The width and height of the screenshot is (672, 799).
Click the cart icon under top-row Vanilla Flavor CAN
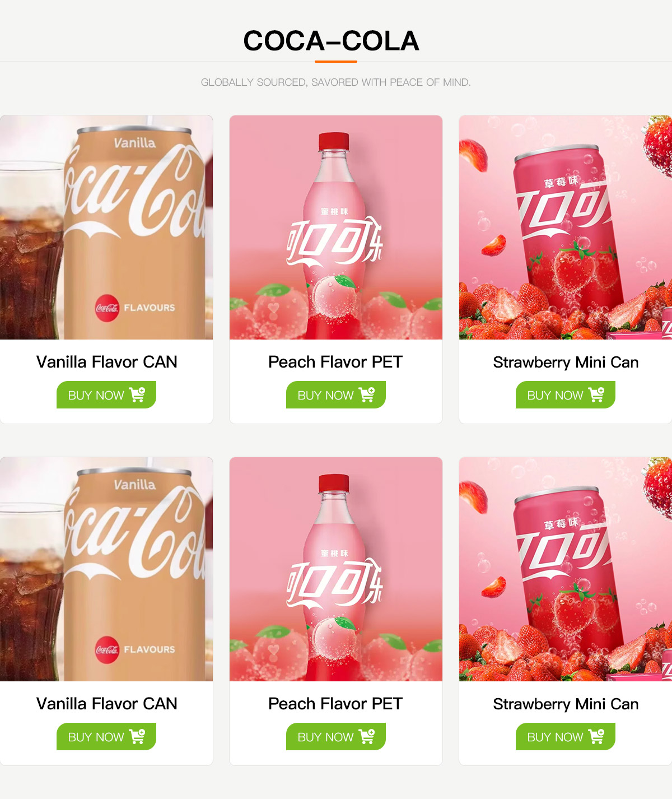click(137, 394)
